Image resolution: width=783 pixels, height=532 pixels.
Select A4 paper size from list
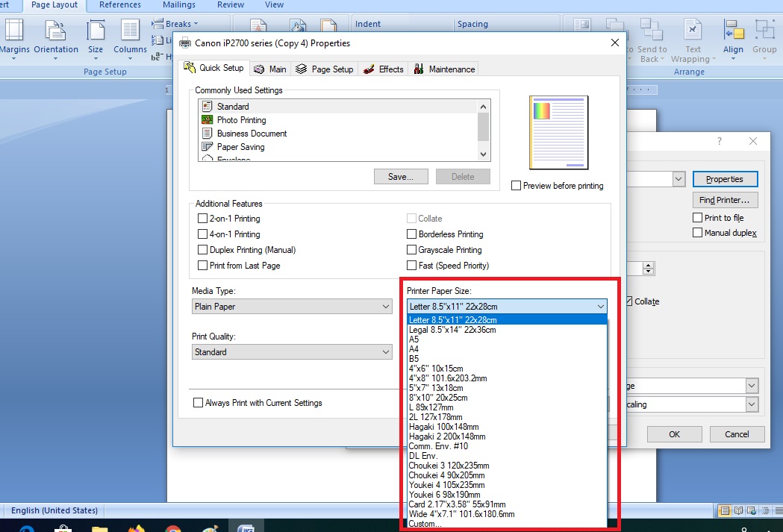point(508,349)
